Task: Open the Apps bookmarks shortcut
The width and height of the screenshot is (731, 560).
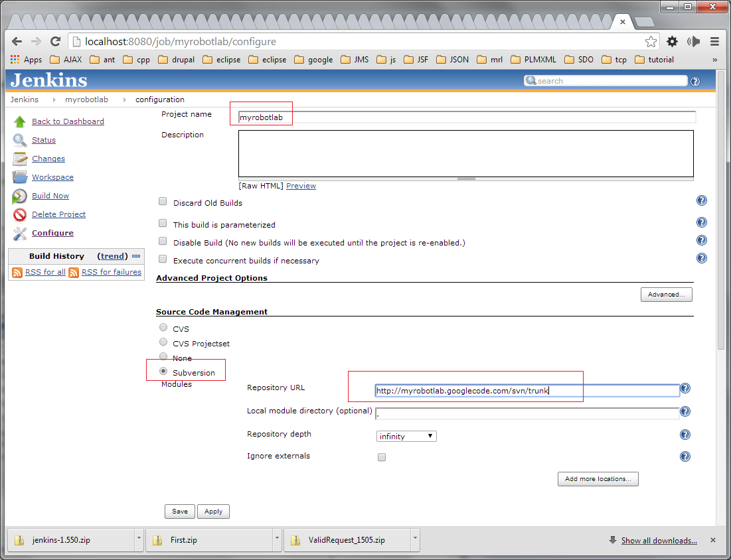Action: (26, 60)
